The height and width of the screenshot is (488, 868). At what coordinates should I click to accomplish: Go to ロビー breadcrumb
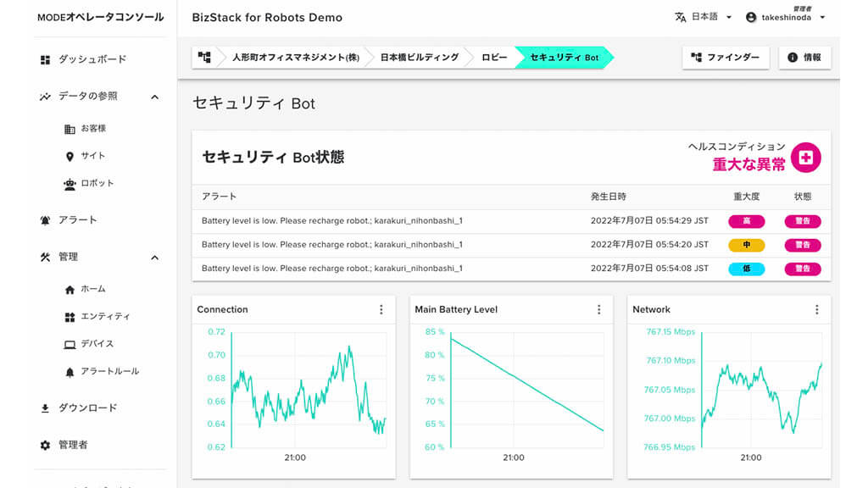(494, 58)
